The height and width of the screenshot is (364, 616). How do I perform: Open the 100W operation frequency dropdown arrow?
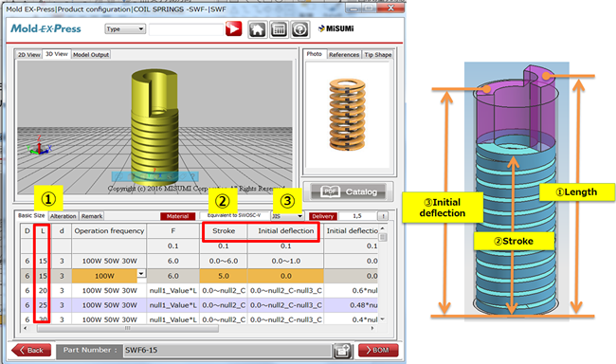click(x=141, y=273)
